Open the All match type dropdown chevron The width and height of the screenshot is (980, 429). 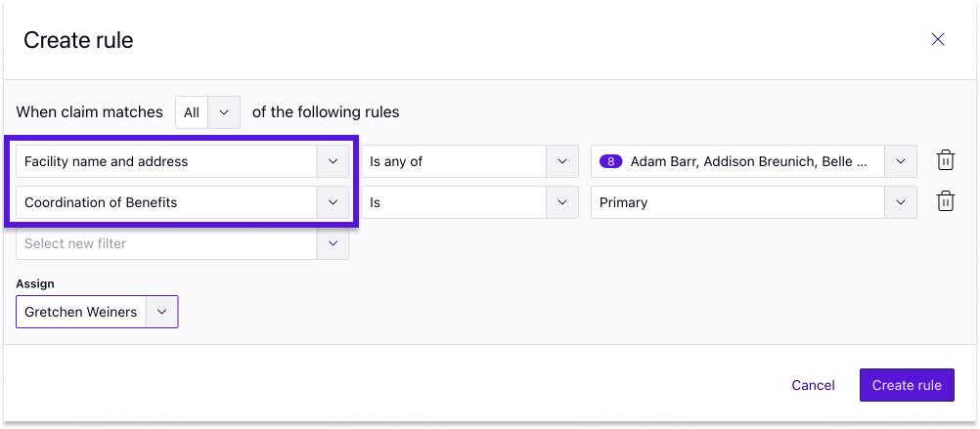pos(224,112)
